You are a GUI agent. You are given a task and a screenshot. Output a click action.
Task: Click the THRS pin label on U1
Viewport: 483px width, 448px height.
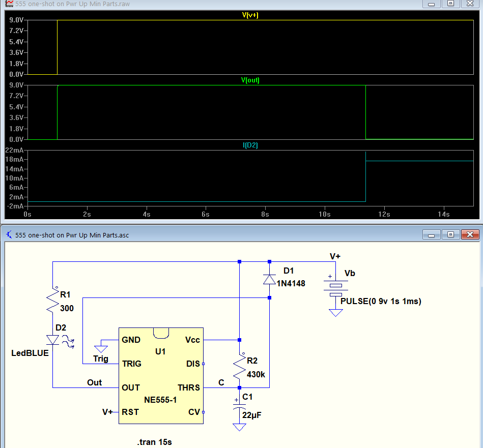coord(189,387)
